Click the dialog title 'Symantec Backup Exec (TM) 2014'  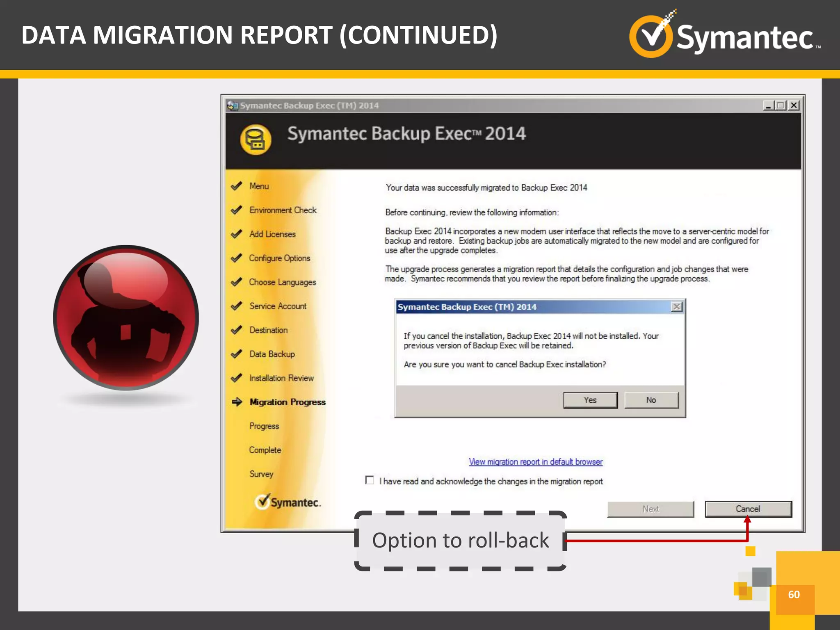pyautogui.click(x=467, y=307)
